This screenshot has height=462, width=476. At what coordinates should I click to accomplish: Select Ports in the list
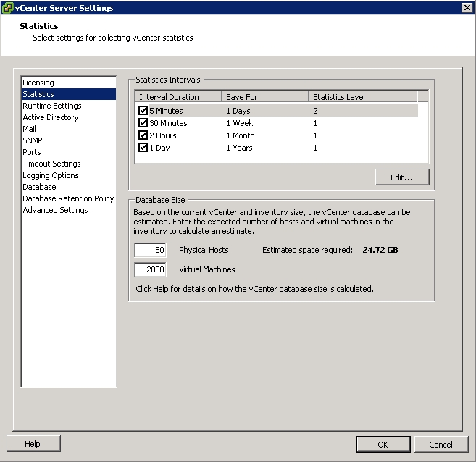click(69, 152)
